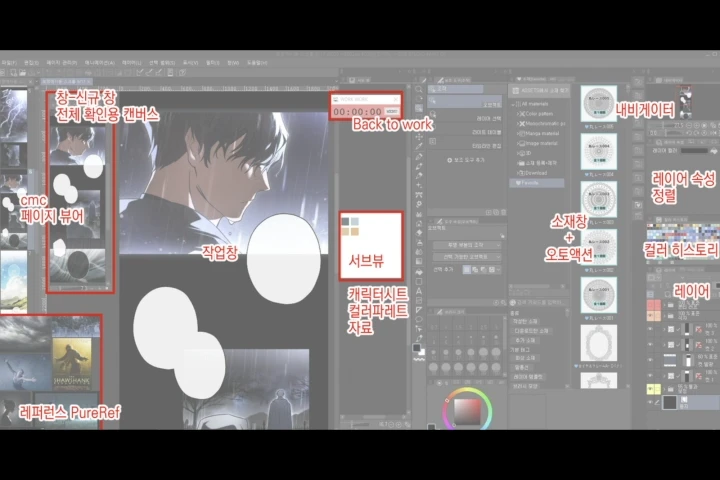Select fourth 선택 추가 mode icon
The image size is (720, 480).
point(491,270)
